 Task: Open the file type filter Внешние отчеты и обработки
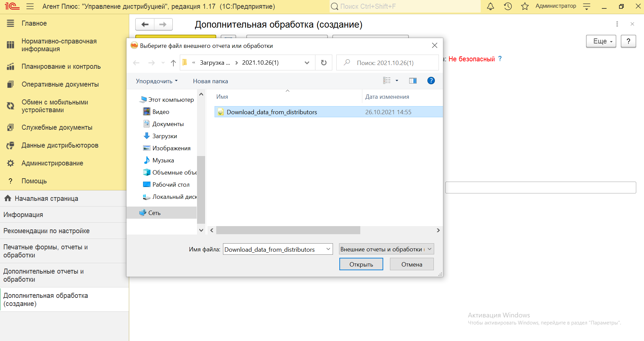(x=386, y=249)
